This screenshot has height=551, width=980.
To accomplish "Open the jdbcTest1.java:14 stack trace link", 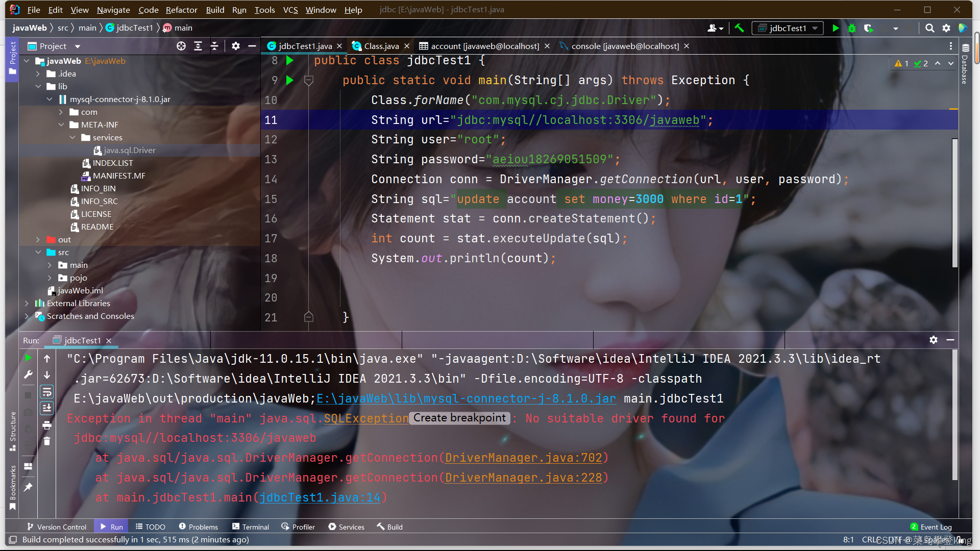I will [x=320, y=497].
